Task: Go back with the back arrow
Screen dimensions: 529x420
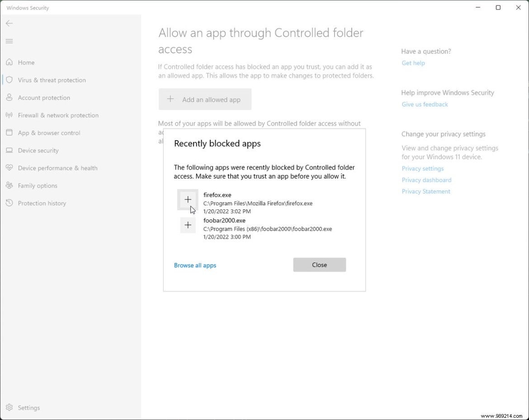Action: tap(9, 23)
